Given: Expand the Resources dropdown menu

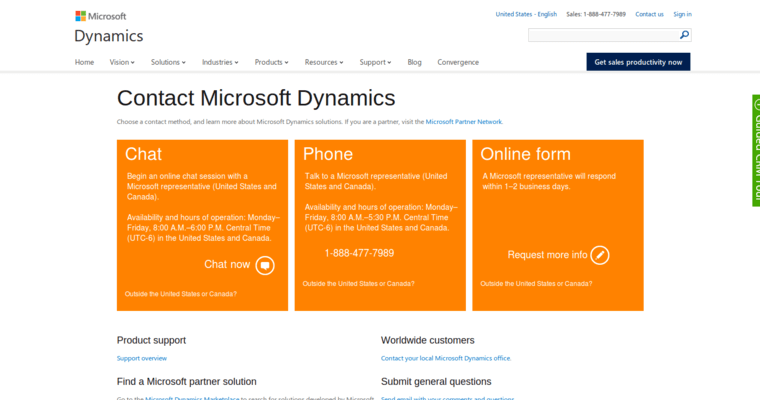Looking at the screenshot, I should click(x=324, y=62).
